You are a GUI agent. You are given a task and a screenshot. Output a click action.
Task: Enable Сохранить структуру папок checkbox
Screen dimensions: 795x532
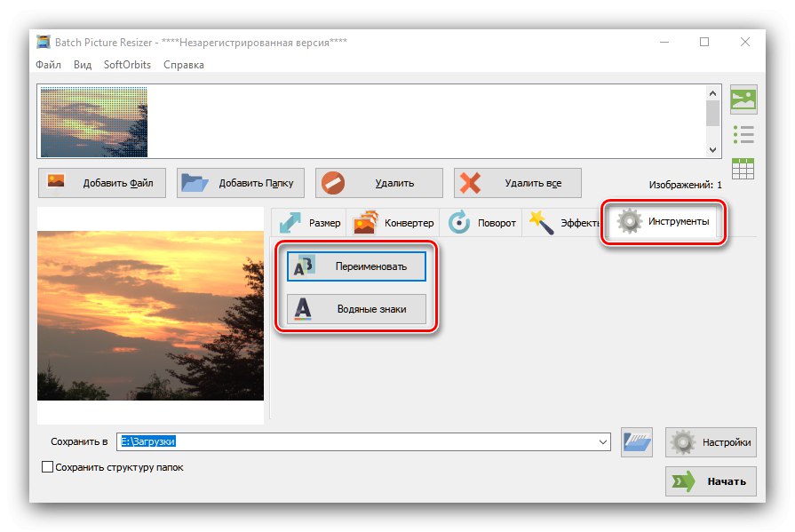[47, 466]
